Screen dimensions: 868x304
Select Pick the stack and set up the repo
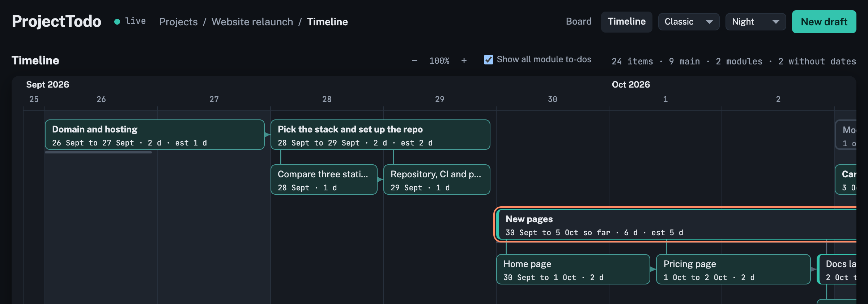pos(380,135)
